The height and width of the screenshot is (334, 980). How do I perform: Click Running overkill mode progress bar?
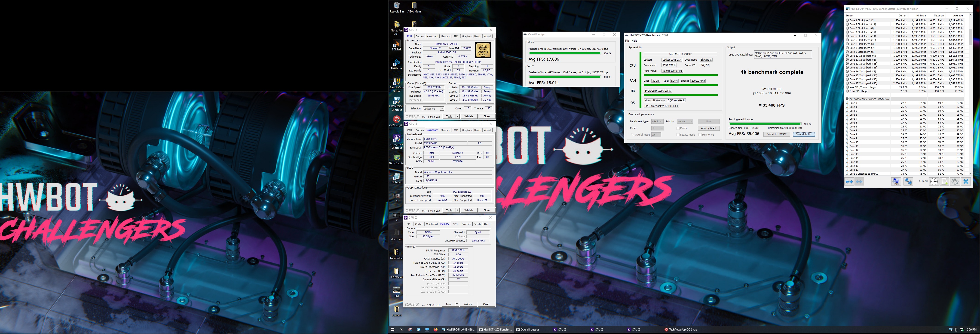point(765,124)
